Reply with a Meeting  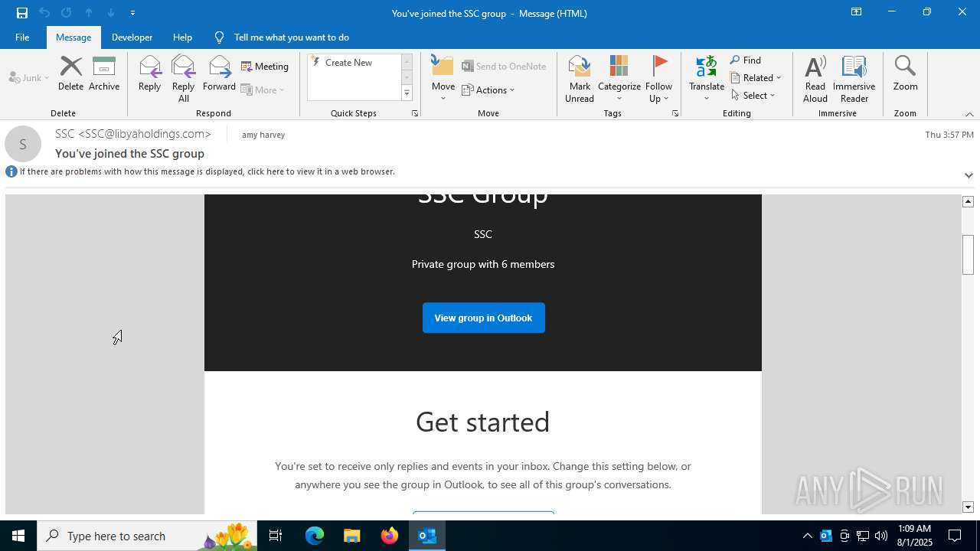[265, 67]
